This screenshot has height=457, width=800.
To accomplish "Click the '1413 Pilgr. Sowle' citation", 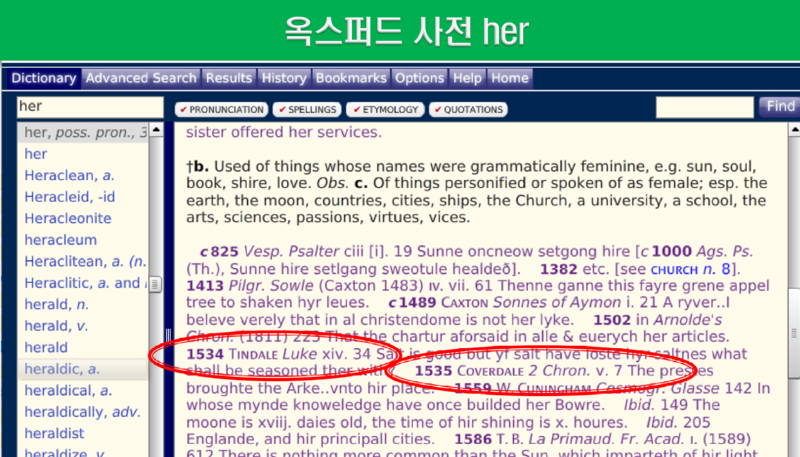I will [249, 286].
